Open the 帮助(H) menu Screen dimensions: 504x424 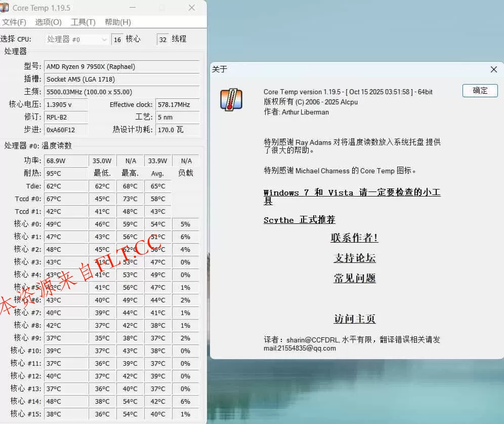point(117,22)
